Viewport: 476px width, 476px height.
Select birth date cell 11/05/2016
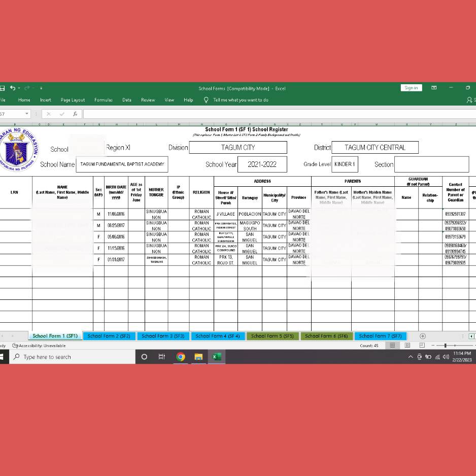(116, 214)
